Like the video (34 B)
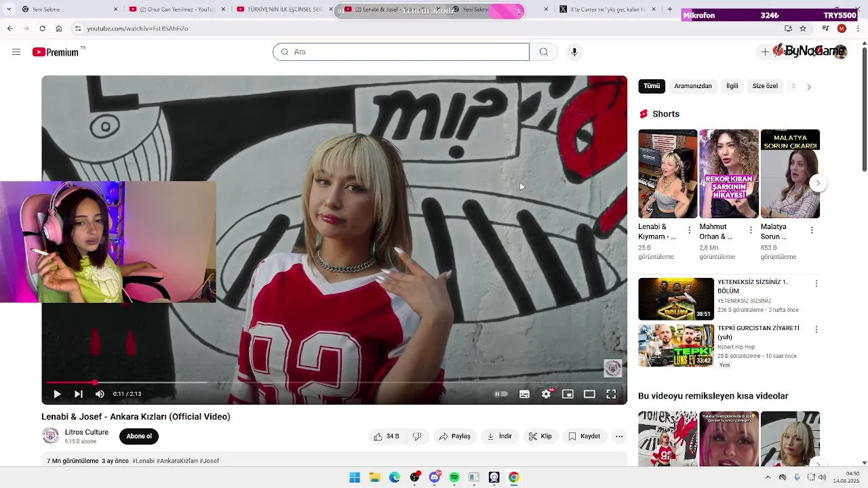Image resolution: width=868 pixels, height=488 pixels. coord(387,436)
